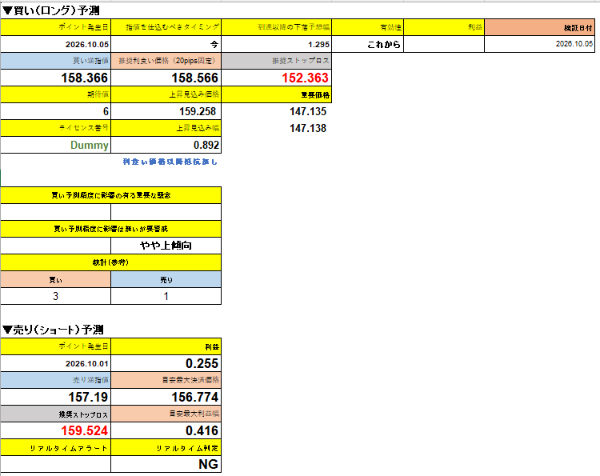
Task: Click the empty profit cell right of 'これから'
Action: click(x=444, y=44)
